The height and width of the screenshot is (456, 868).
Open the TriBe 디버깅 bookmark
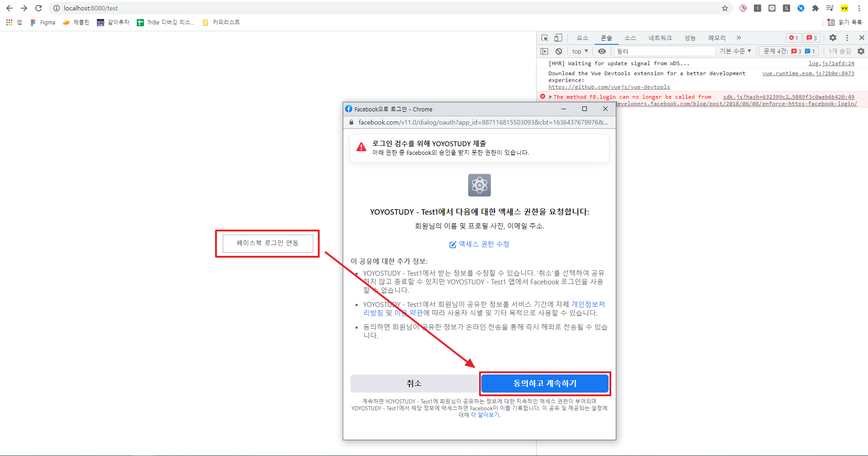coord(165,22)
